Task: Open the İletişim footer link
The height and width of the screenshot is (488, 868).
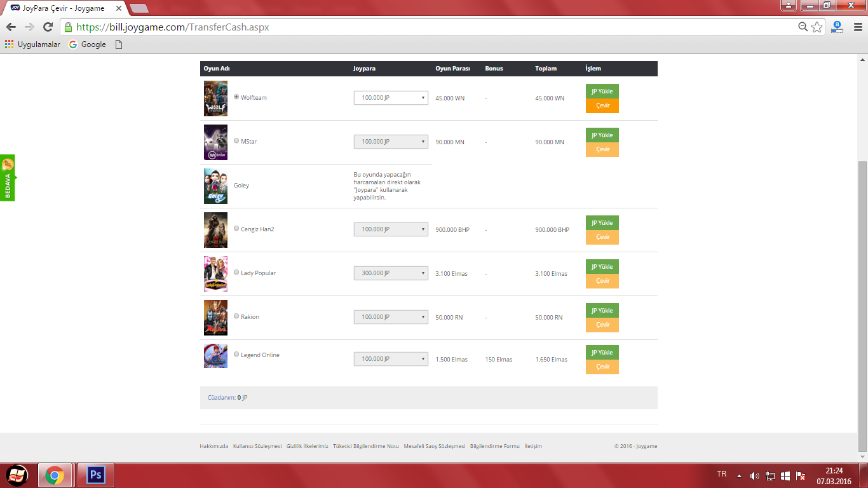Action: click(533, 446)
